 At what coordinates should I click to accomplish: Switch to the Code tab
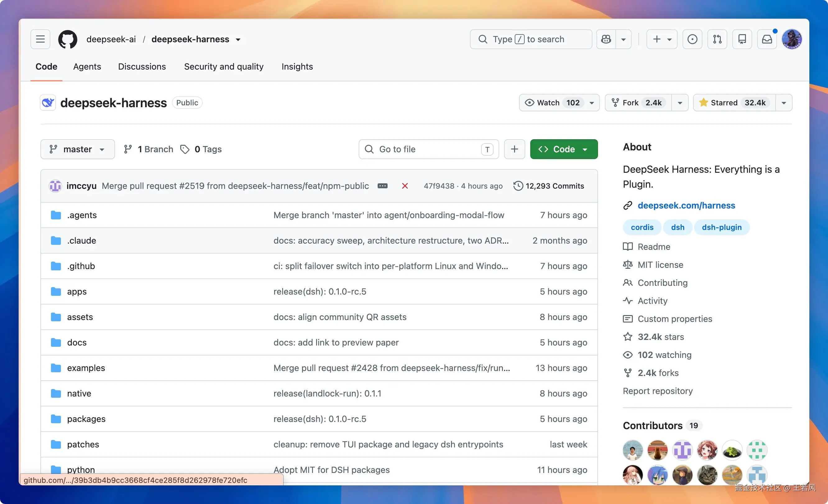point(46,66)
